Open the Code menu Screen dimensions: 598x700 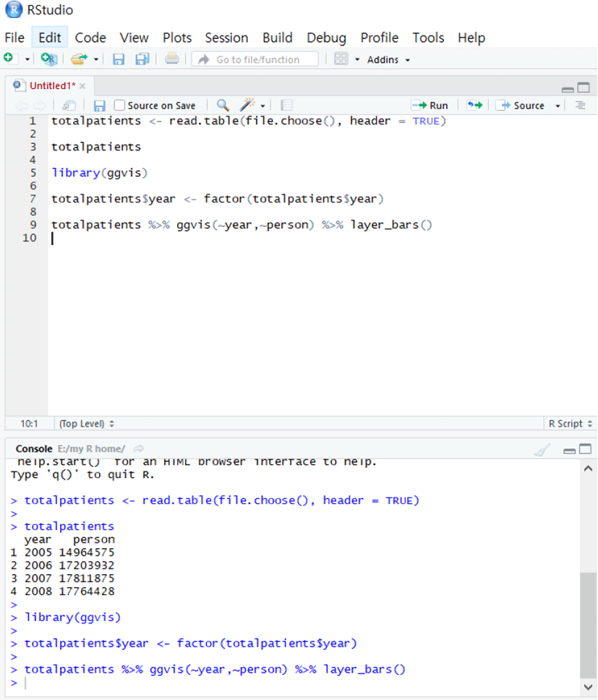(90, 38)
